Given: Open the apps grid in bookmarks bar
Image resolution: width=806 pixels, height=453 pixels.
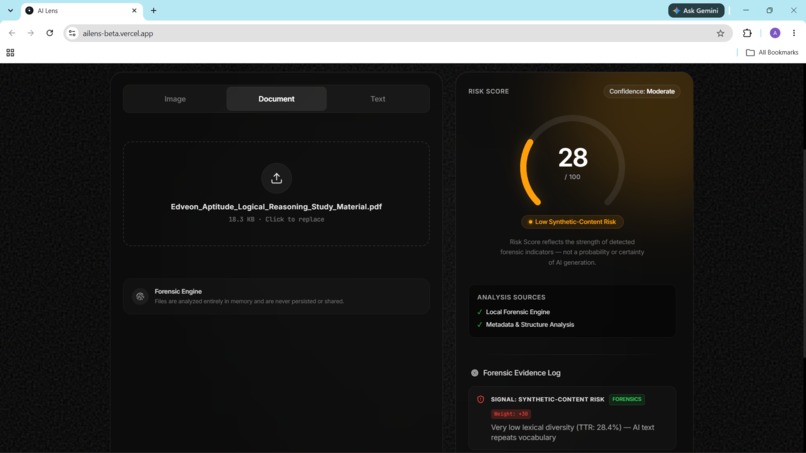Looking at the screenshot, I should point(10,52).
